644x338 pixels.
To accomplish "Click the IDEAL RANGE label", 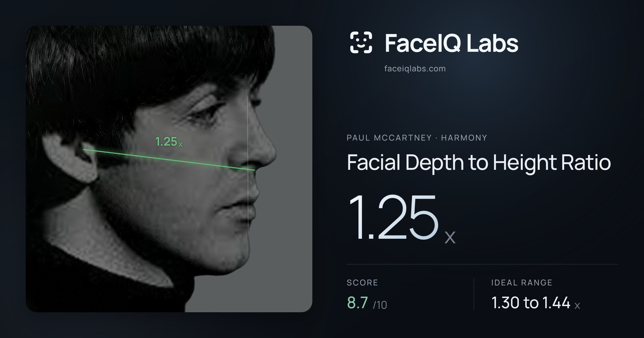I will [522, 282].
